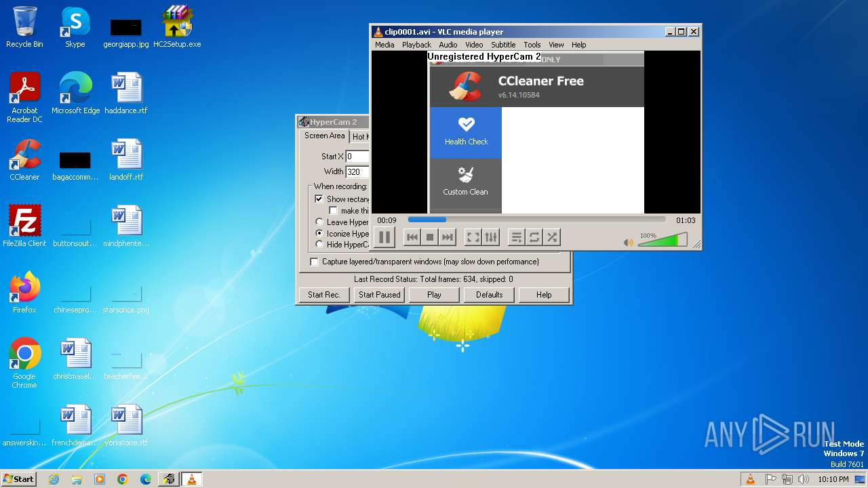Stop playback in VLC

429,237
